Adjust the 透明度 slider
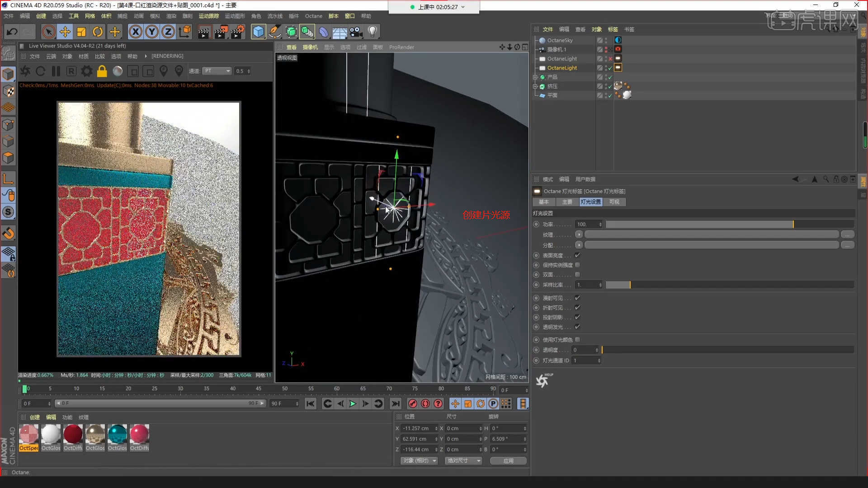The width and height of the screenshot is (868, 488). tap(727, 350)
